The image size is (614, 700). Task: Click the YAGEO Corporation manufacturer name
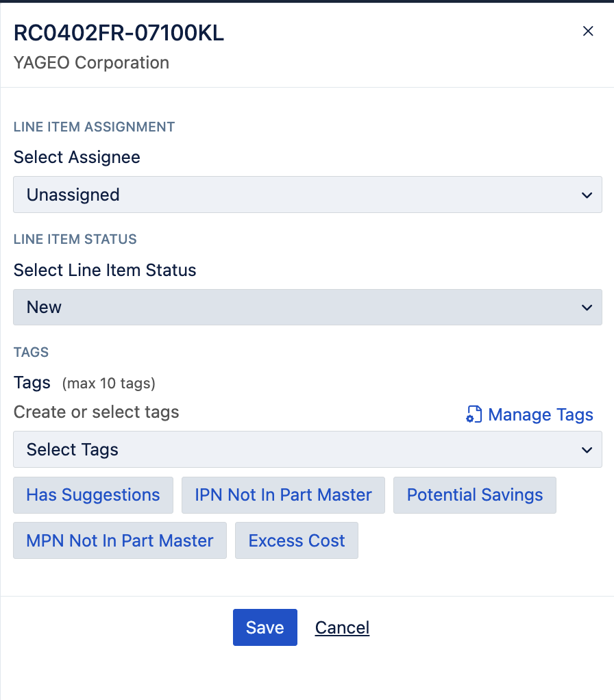(x=91, y=63)
